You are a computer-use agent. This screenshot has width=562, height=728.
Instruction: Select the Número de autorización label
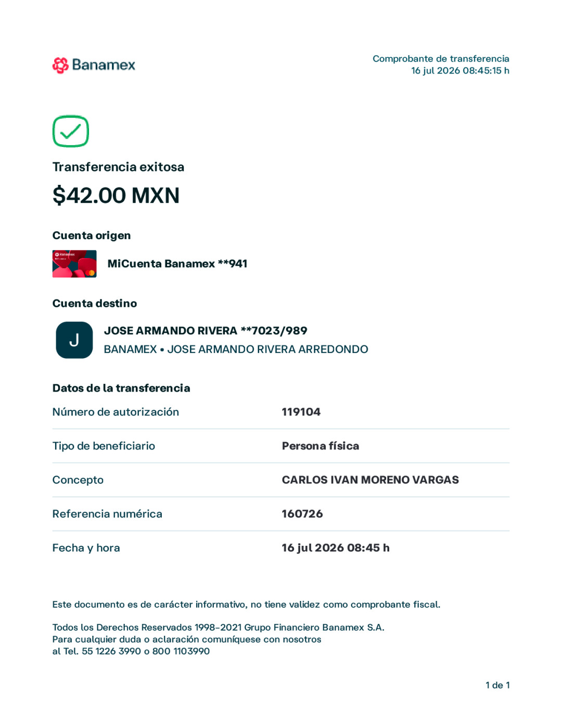tap(116, 412)
